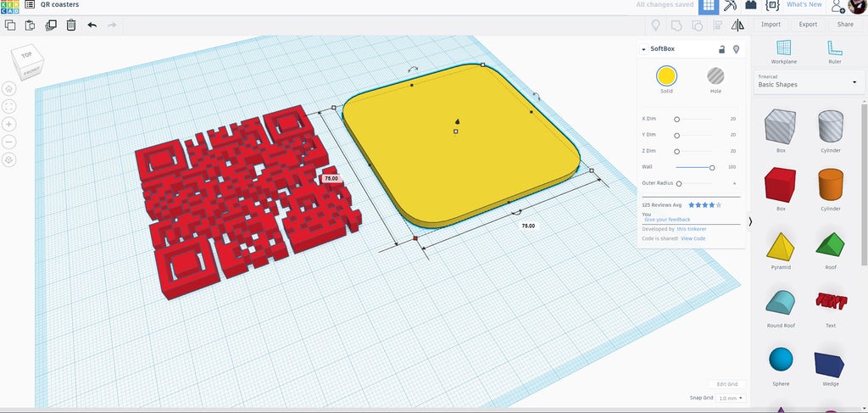Click the Align tool icon
Viewport: 868px width, 413px height.
pyautogui.click(x=718, y=25)
